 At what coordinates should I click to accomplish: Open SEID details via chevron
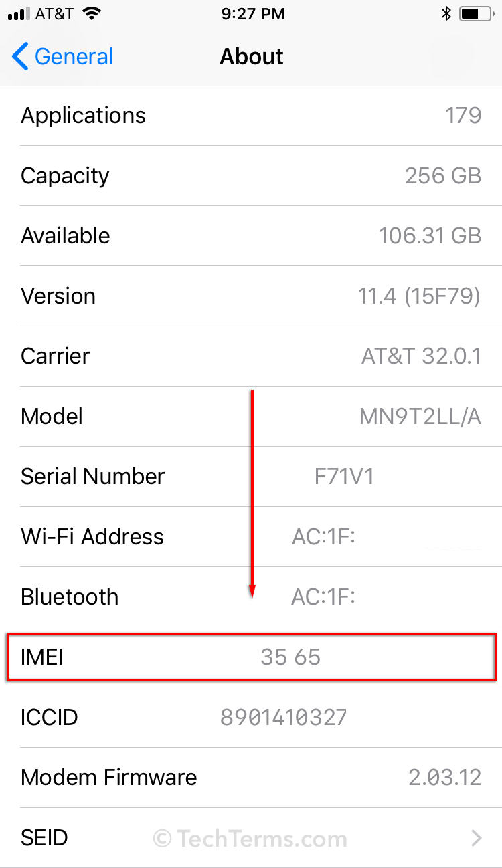[x=476, y=838]
